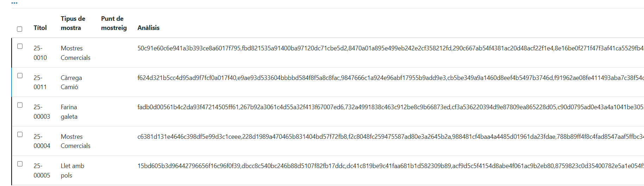Tick the checkbox for row 25-0011
This screenshot has width=644, height=186.
point(20,76)
